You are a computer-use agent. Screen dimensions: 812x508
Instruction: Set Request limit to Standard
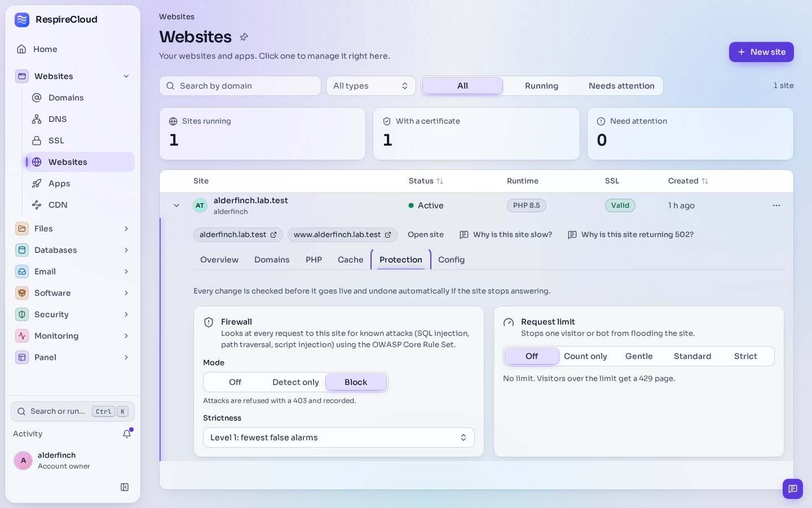[x=692, y=356]
